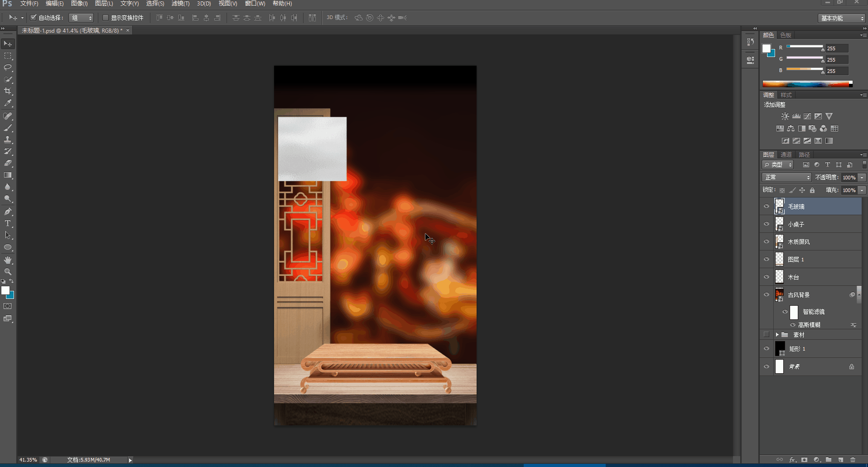
Task: Click the G value input field
Action: (x=837, y=60)
